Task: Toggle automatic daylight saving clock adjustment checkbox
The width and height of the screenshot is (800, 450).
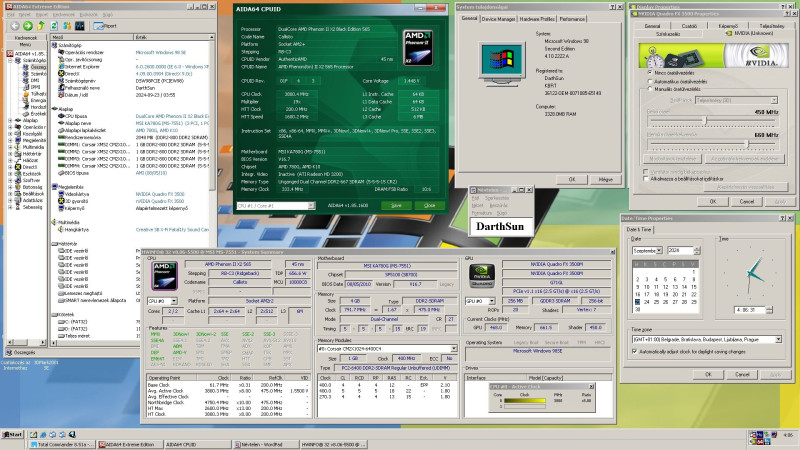Action: [635, 352]
